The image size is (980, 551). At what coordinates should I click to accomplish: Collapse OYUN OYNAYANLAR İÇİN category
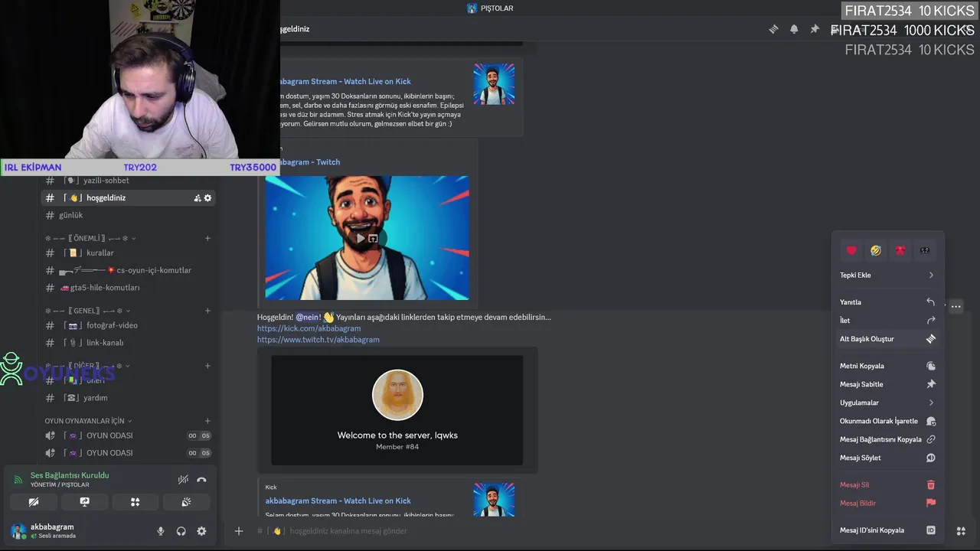(x=88, y=421)
